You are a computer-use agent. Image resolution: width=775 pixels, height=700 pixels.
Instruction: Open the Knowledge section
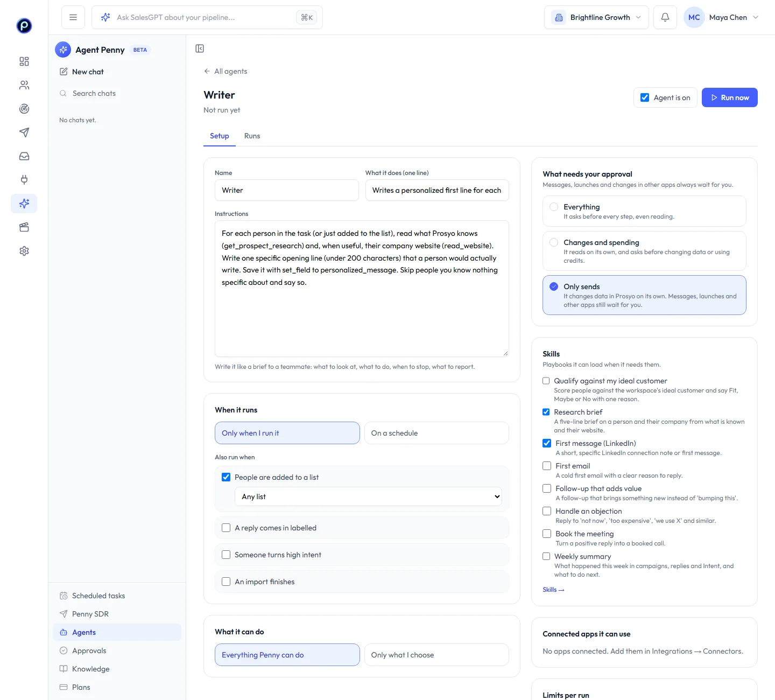[117, 669]
